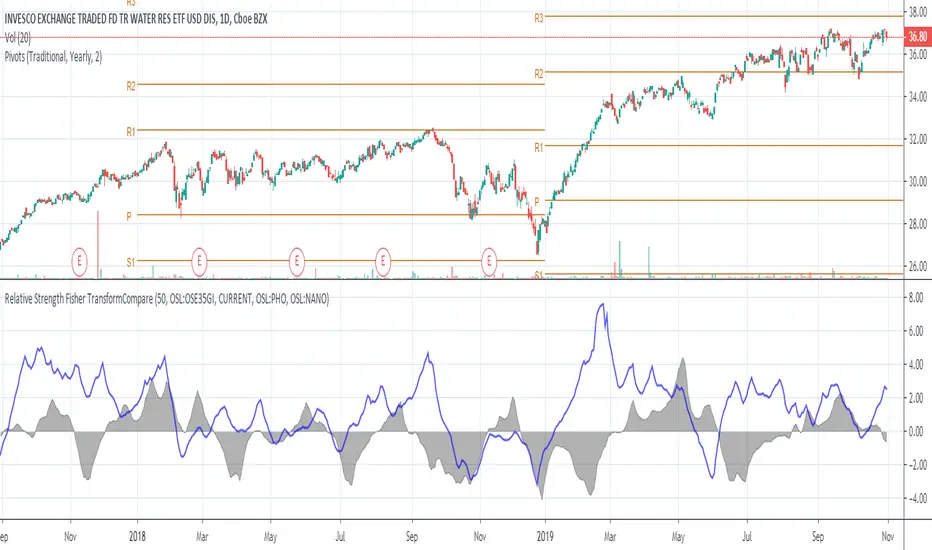
Task: Click the 2018 year label on time axis
Action: 137,536
